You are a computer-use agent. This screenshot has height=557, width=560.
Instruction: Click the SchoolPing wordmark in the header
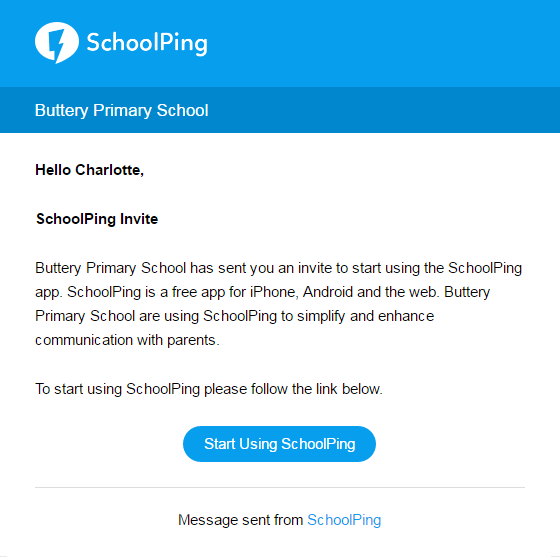coord(147,44)
